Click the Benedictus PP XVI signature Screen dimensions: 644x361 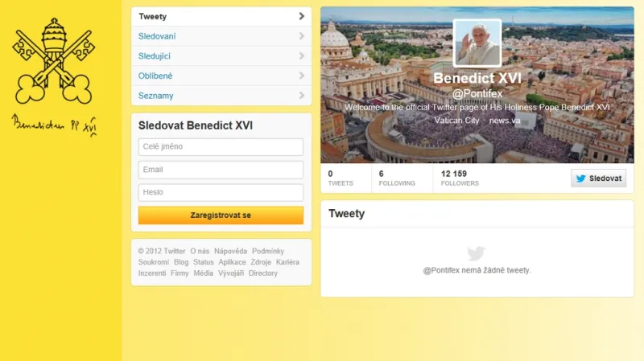[x=54, y=125]
